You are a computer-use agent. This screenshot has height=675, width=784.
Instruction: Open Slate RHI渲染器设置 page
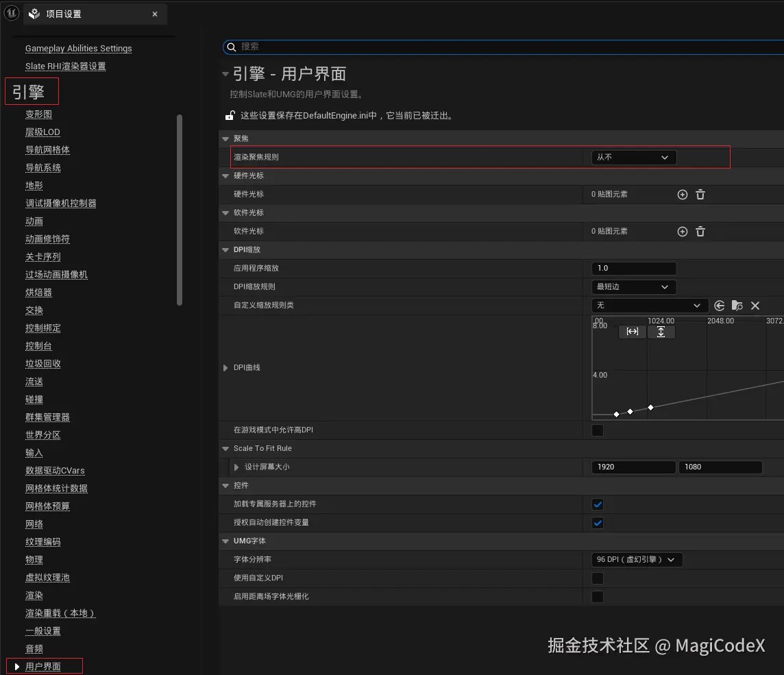pyautogui.click(x=66, y=66)
